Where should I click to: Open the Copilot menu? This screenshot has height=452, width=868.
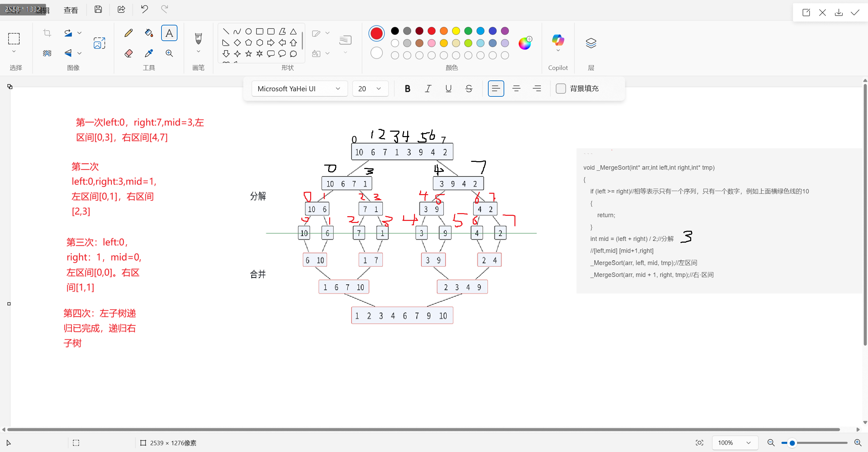(x=558, y=43)
